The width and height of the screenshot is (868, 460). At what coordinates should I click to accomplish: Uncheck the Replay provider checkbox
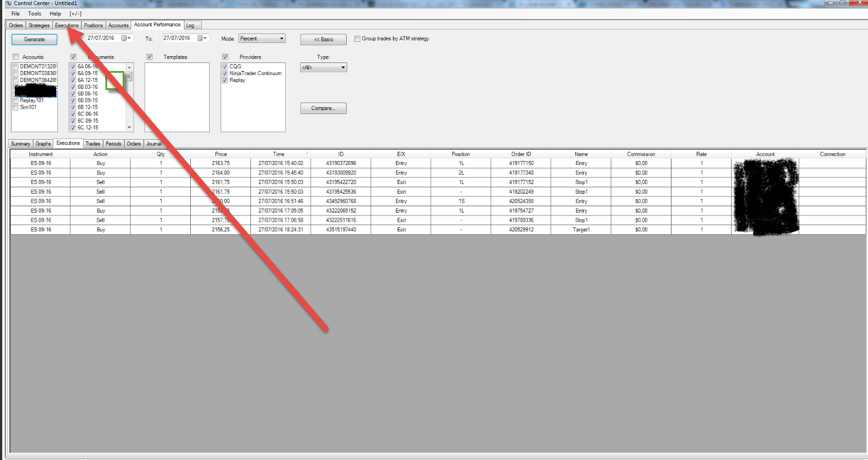click(225, 80)
